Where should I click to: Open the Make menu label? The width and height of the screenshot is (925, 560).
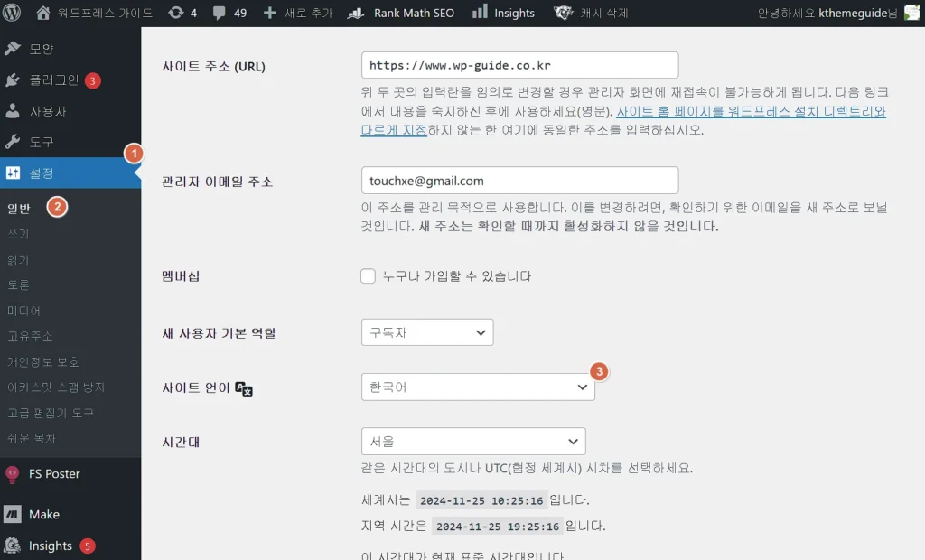[x=44, y=515]
